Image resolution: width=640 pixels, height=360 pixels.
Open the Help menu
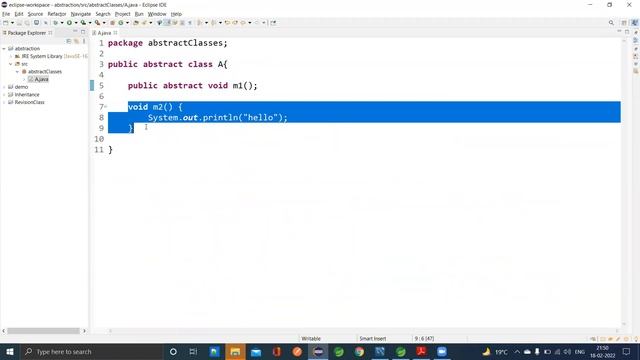[x=176, y=14]
